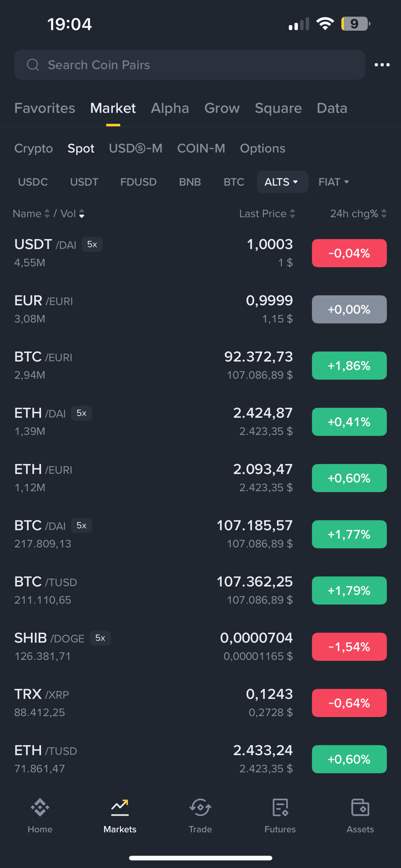
Task: Open the Futures icon in bottom bar
Action: tap(280, 807)
